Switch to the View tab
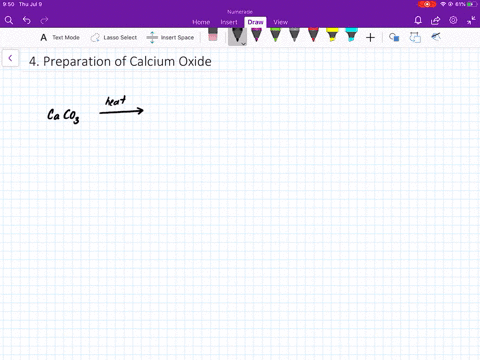480x360 pixels. click(280, 22)
